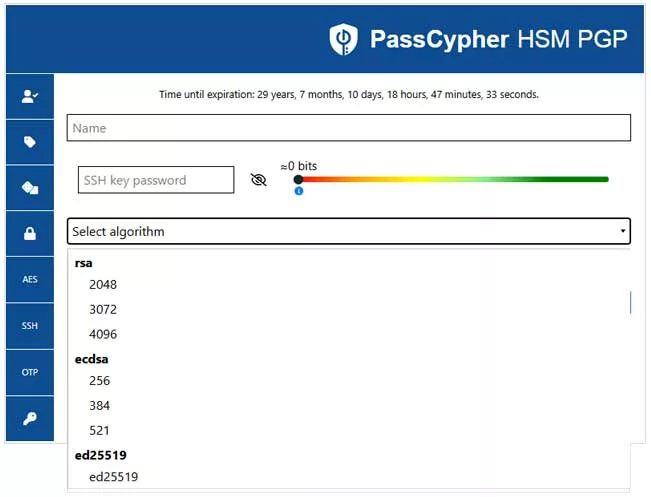Click the Time until expiration text
Viewport: 651px width, 497px height.
[349, 95]
